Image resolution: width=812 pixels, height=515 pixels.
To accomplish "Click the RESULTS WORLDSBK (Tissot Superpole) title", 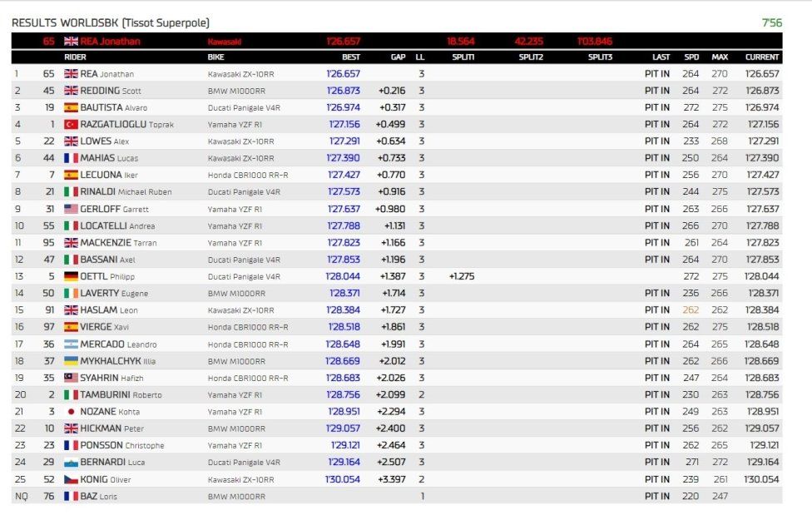I will coord(111,22).
